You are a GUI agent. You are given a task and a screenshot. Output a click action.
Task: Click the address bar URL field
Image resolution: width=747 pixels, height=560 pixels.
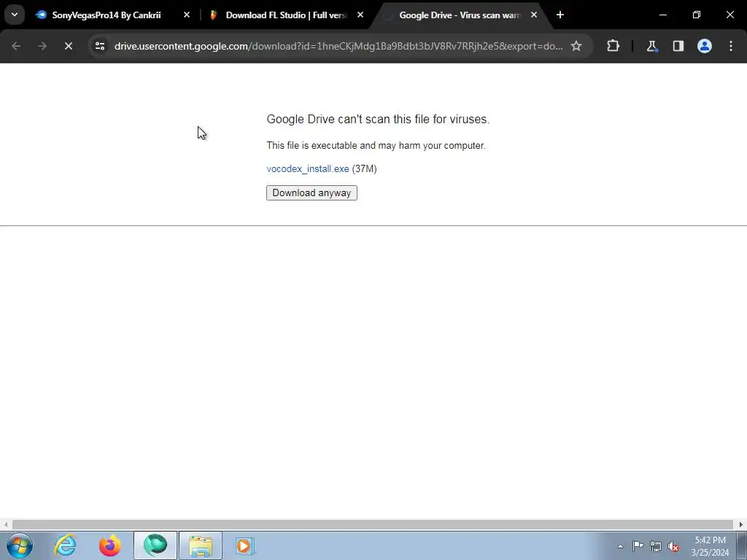338,46
